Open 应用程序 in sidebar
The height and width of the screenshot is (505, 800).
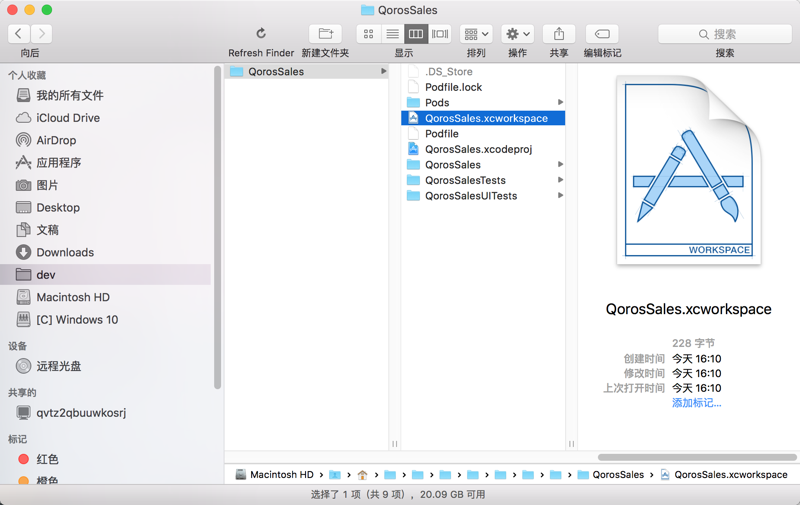[x=106, y=163]
